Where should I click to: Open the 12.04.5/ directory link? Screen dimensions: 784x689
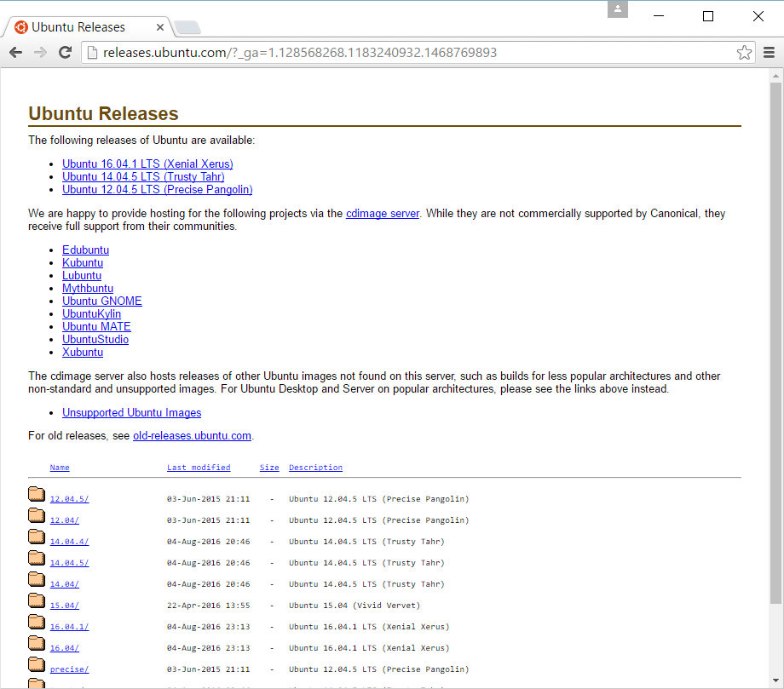pos(70,499)
